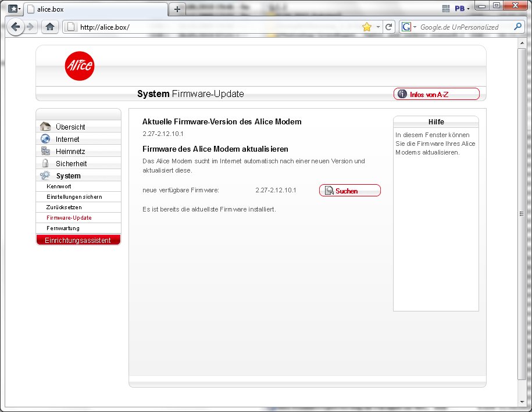Click the Alice logo
The width and height of the screenshot is (532, 412).
pos(79,66)
